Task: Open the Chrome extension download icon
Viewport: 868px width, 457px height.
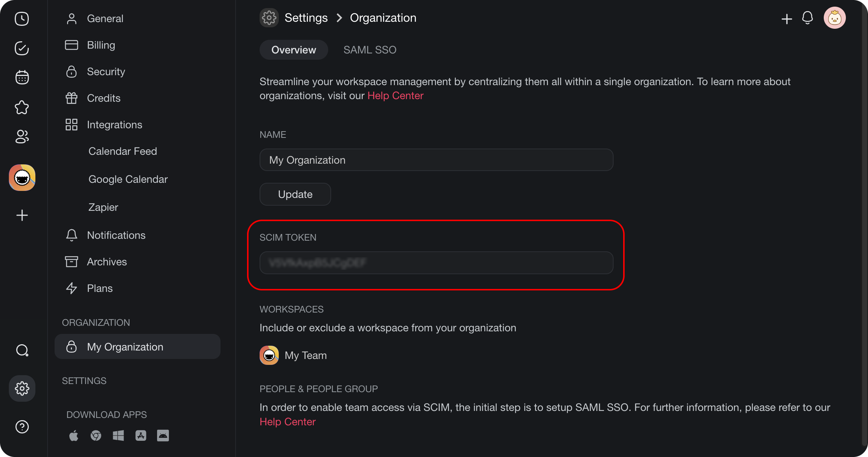Action: (96, 435)
